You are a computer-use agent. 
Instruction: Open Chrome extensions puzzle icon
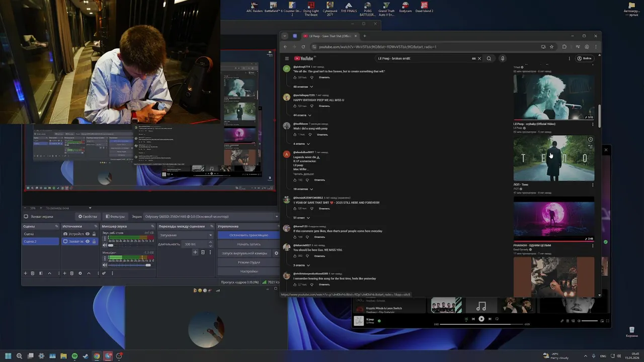coord(564,47)
